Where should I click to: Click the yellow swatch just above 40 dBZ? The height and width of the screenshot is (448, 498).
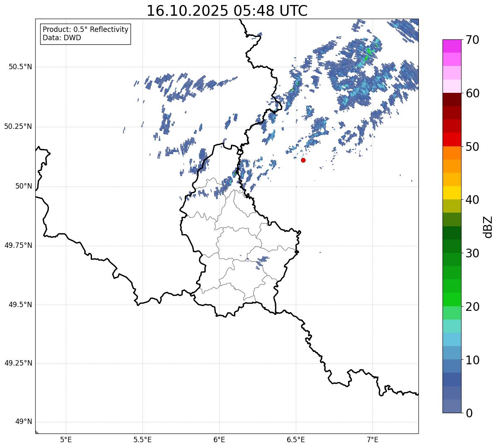(452, 193)
